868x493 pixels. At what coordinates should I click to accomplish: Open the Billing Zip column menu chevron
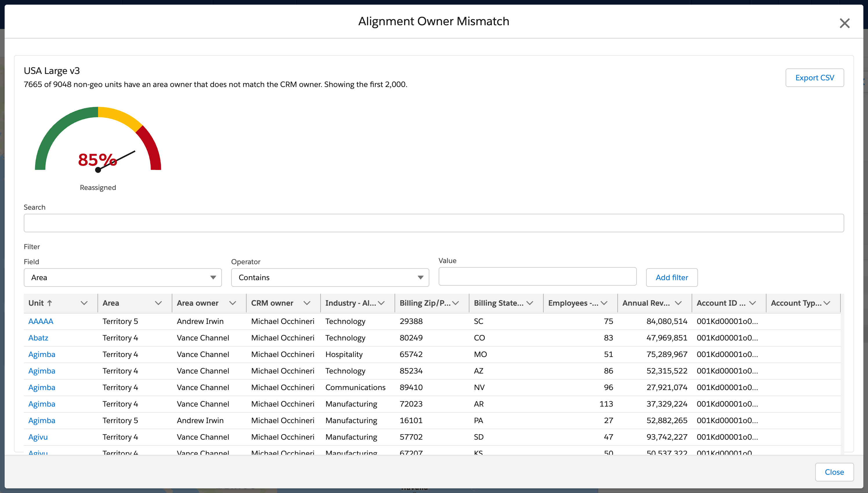(455, 303)
